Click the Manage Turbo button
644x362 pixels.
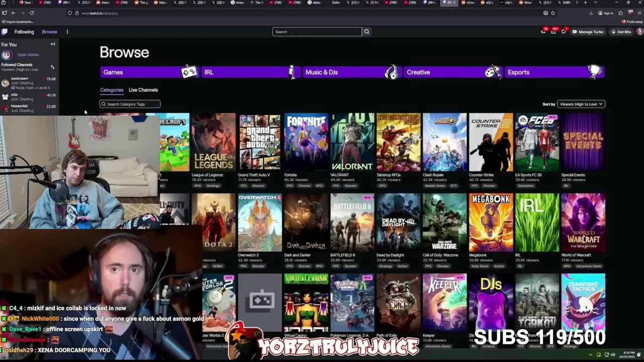point(588,32)
